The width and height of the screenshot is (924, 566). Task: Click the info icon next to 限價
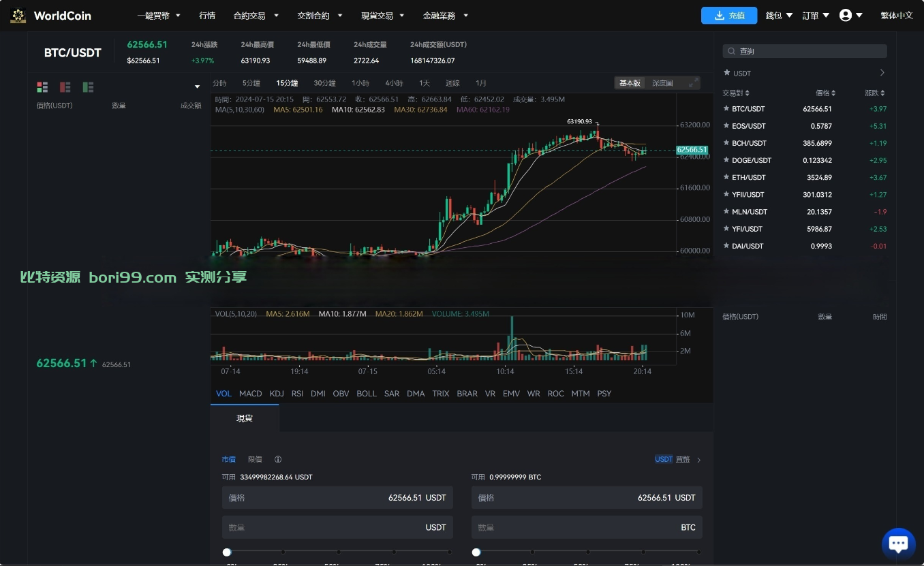tap(278, 459)
